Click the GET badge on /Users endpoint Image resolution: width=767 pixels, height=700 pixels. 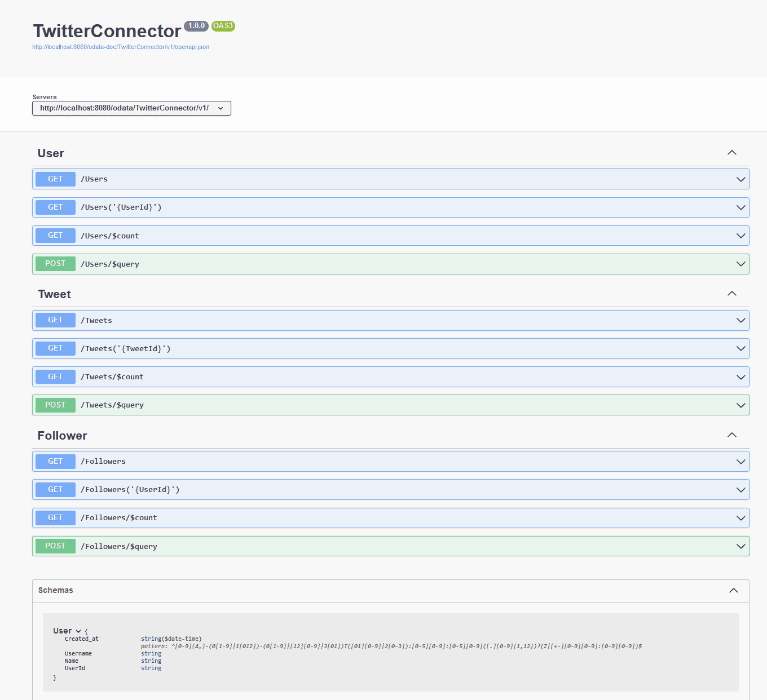55,179
